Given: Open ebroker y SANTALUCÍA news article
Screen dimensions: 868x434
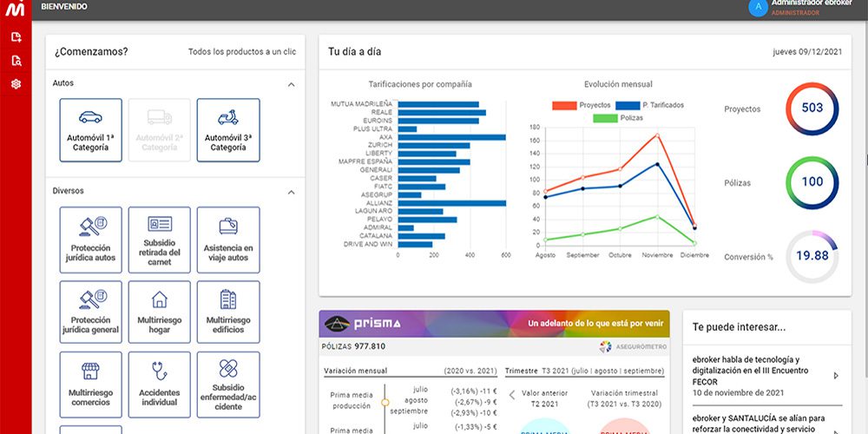Looking at the screenshot, I should point(759,424).
